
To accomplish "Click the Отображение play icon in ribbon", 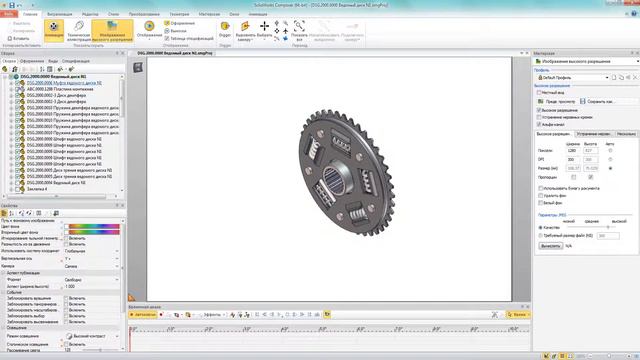I will click(x=149, y=26).
